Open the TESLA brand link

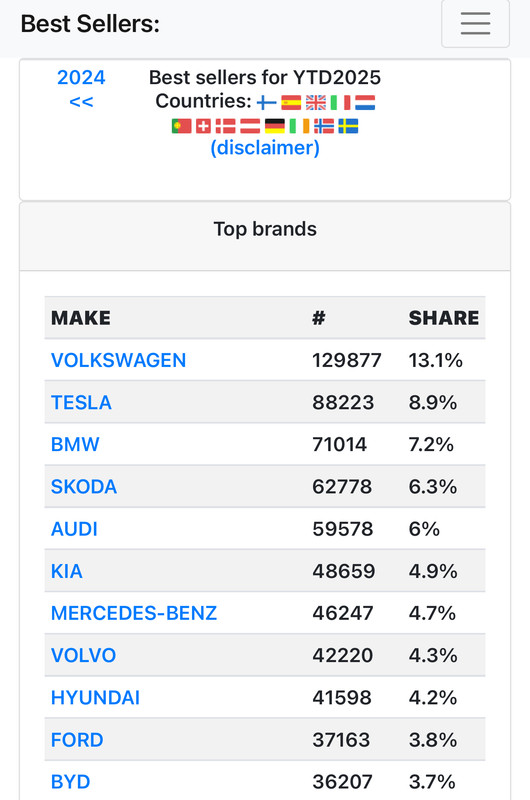pos(81,403)
